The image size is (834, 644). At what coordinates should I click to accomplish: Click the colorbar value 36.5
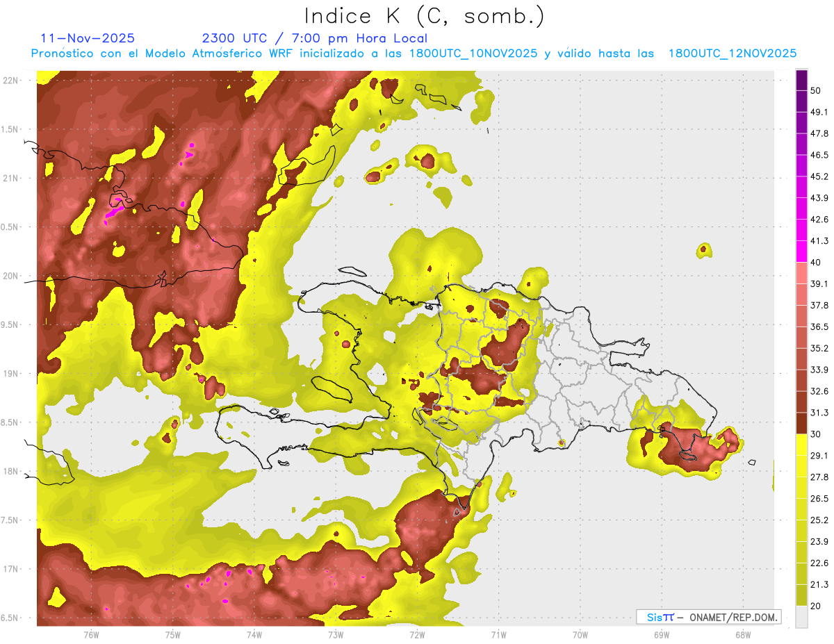(x=819, y=327)
